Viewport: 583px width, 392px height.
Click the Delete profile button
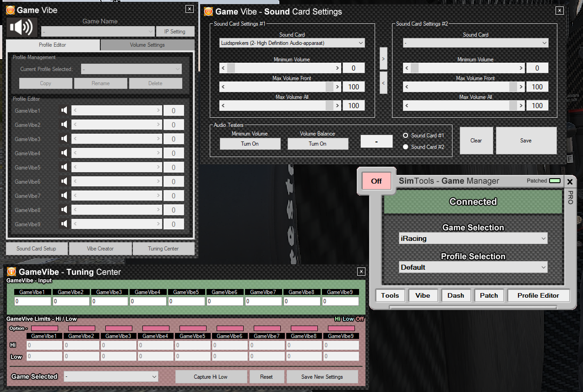156,83
